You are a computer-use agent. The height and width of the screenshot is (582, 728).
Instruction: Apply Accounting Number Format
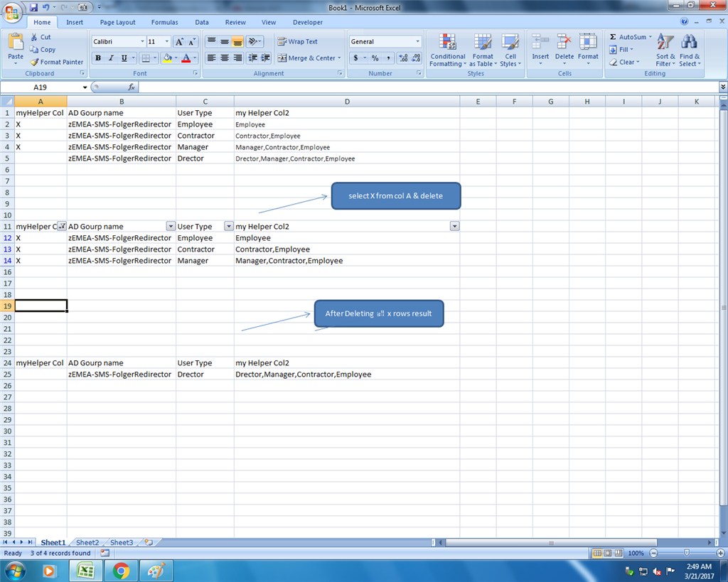click(355, 58)
